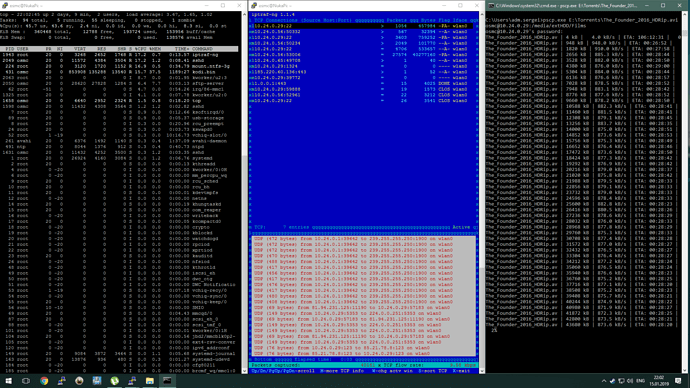The width and height of the screenshot is (690, 388).
Task: Open the ENG input language switcher
Action: coord(641,381)
